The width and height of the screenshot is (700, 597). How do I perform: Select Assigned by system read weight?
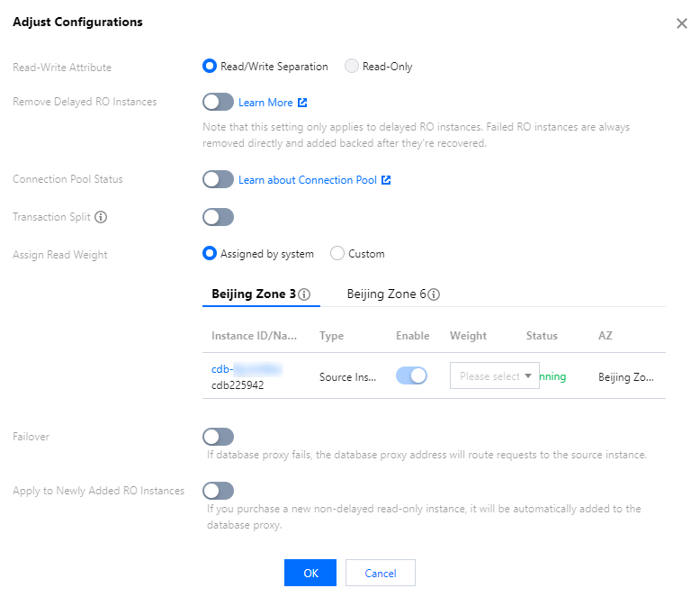[210, 254]
